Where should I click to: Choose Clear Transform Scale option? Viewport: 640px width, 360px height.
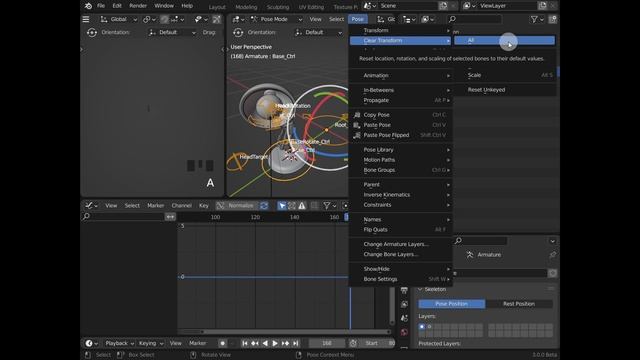click(504, 75)
